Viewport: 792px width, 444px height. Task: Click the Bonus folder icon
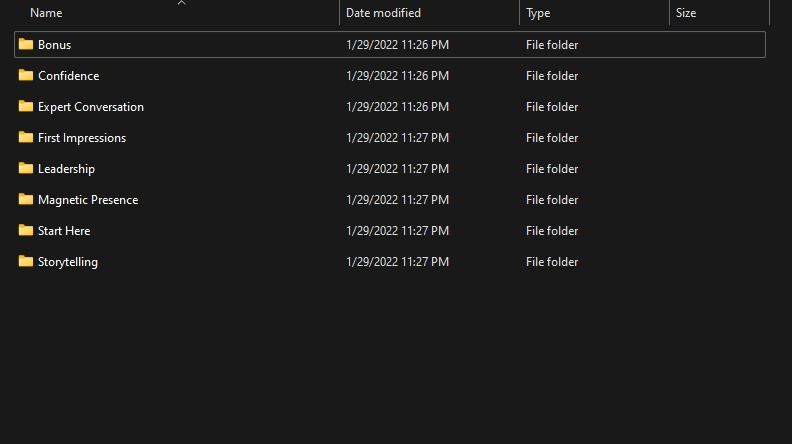26,44
